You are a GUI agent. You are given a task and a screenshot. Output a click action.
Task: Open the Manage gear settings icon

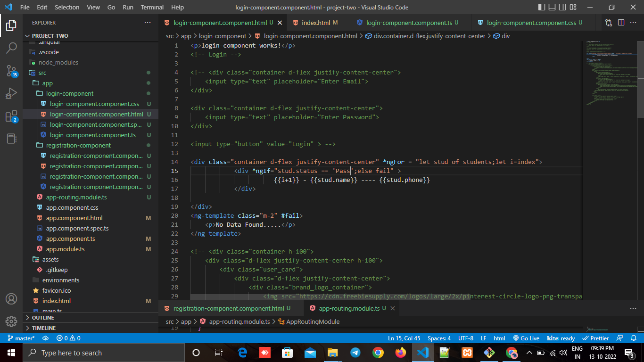11,321
